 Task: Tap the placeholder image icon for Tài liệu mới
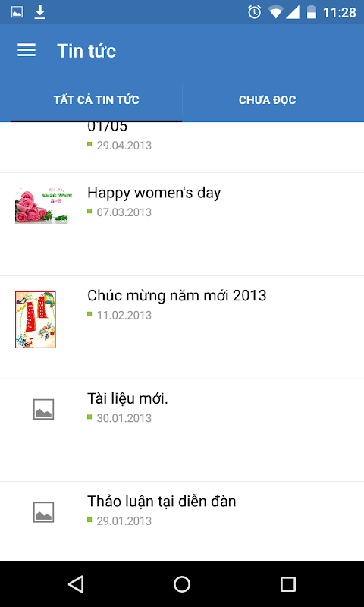pyautogui.click(x=43, y=409)
